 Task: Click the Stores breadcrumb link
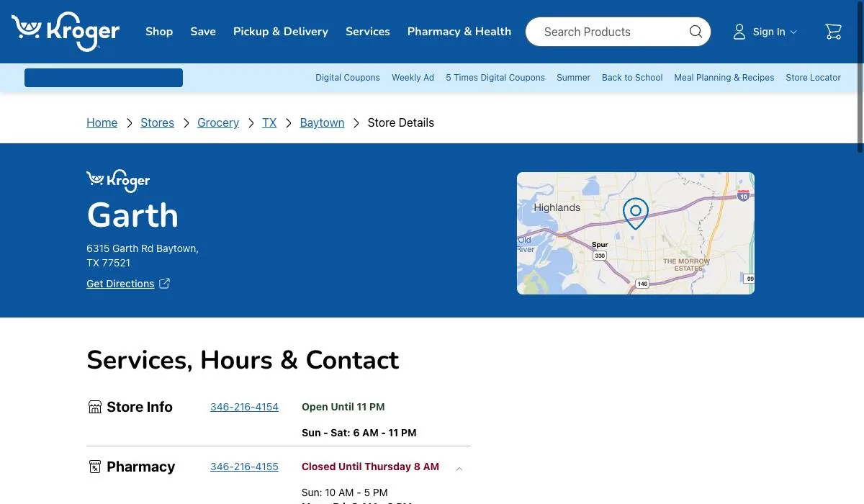[x=157, y=123]
